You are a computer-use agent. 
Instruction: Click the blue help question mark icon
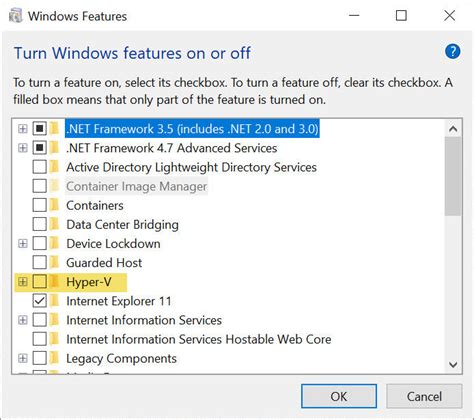pos(452,52)
